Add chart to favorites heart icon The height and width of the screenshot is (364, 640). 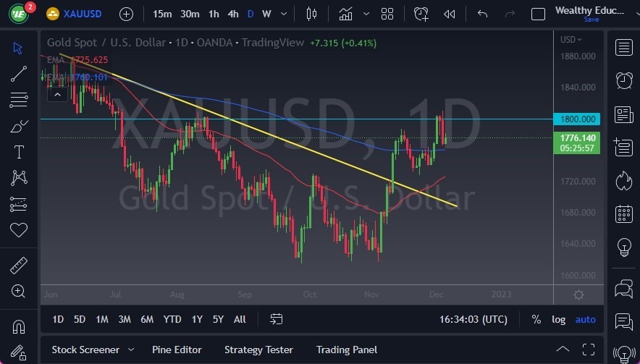click(18, 230)
